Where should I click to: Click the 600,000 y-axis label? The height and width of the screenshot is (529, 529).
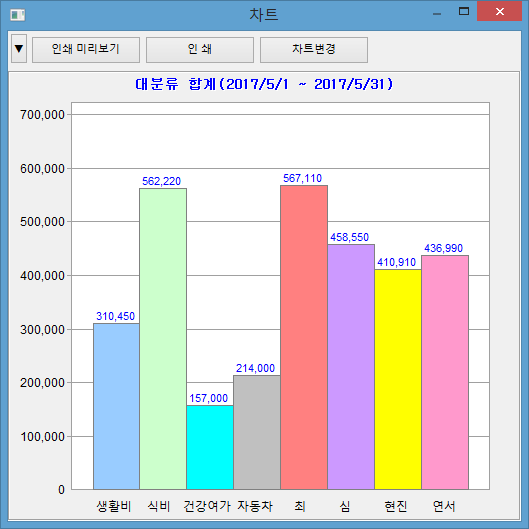42,169
